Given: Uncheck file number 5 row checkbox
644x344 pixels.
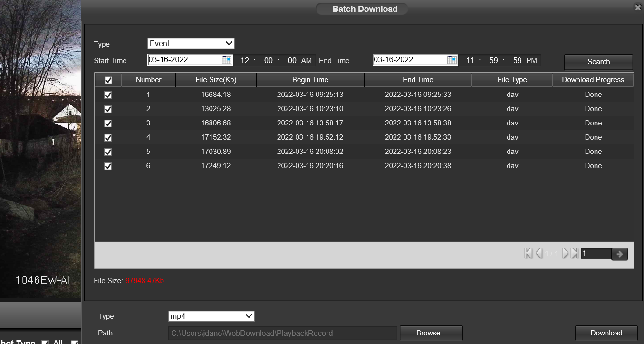Looking at the screenshot, I should click(108, 152).
